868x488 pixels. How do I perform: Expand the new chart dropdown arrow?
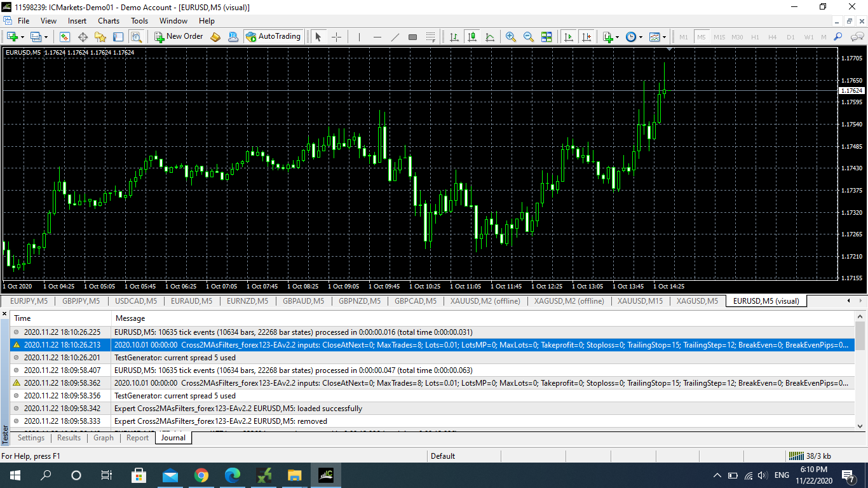pyautogui.click(x=24, y=37)
